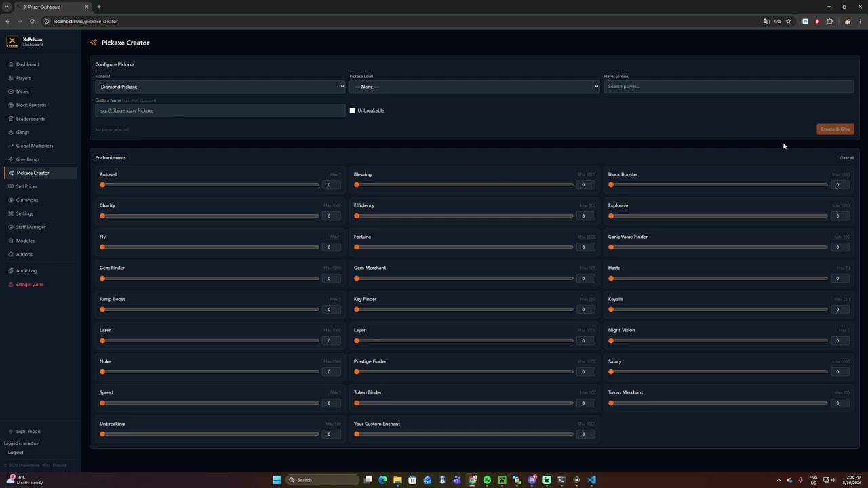Click the Logout link
This screenshot has width=868, height=488.
[16, 453]
